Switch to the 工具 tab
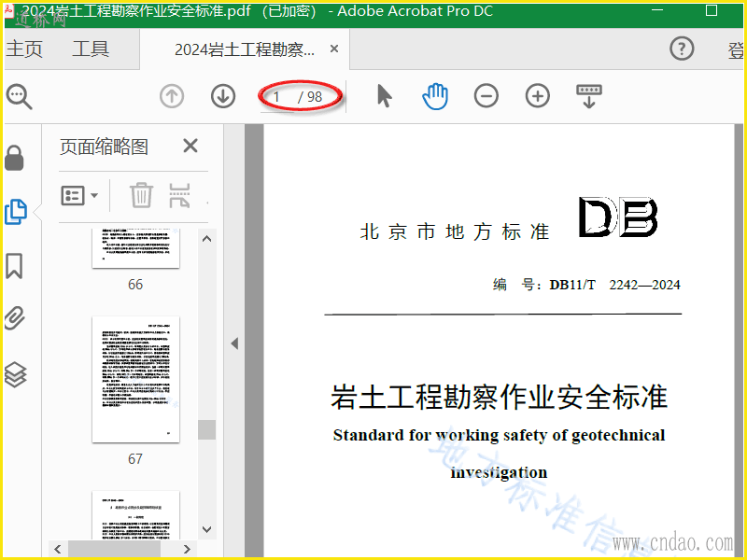 pyautogui.click(x=91, y=49)
